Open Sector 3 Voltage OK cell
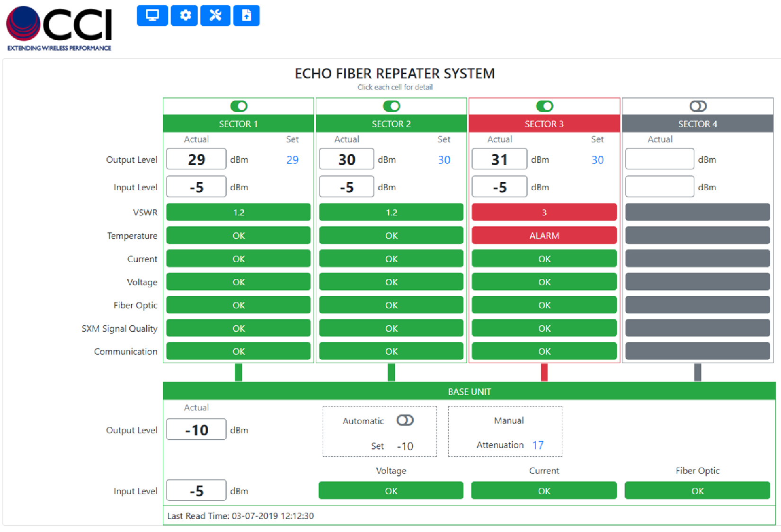781x532 pixels. point(544,282)
